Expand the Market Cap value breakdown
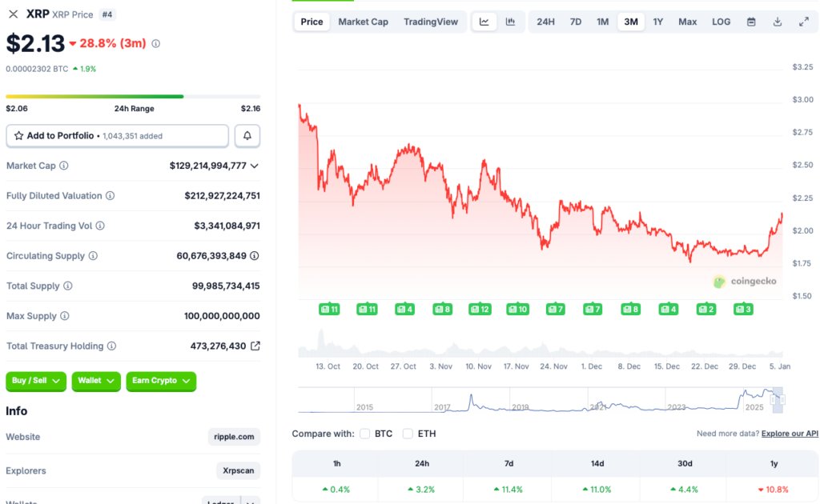Screen dimensions: 820x504 click(x=254, y=166)
